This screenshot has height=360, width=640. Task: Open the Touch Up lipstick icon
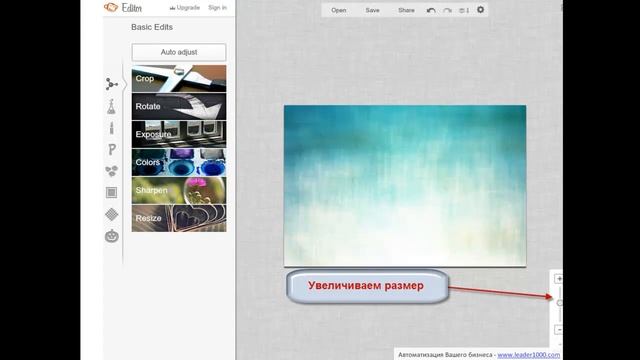click(x=111, y=128)
